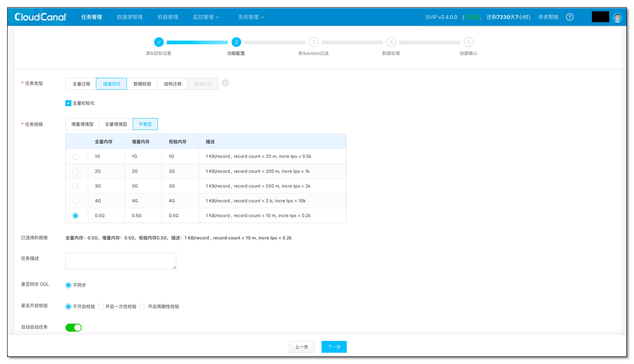Click the task type help tooltip icon
Image resolution: width=634 pixels, height=364 pixels.
pyautogui.click(x=225, y=83)
